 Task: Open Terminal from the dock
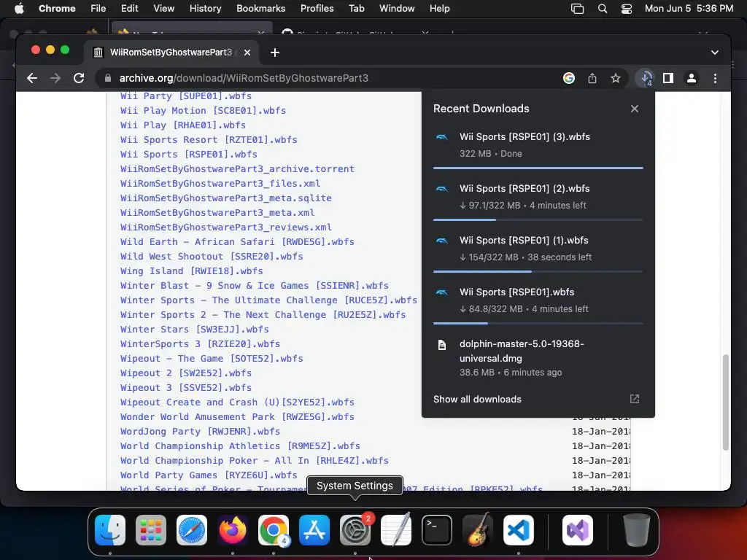pos(437,530)
